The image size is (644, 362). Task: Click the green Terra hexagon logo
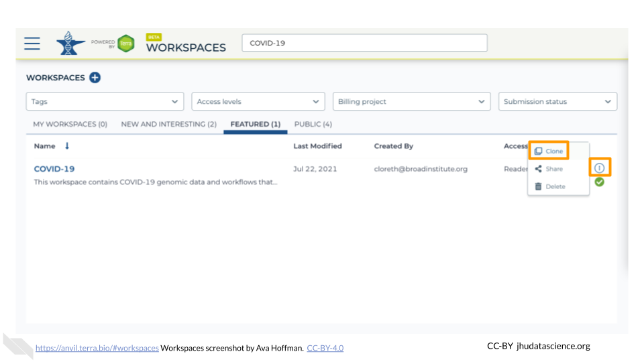tap(126, 44)
